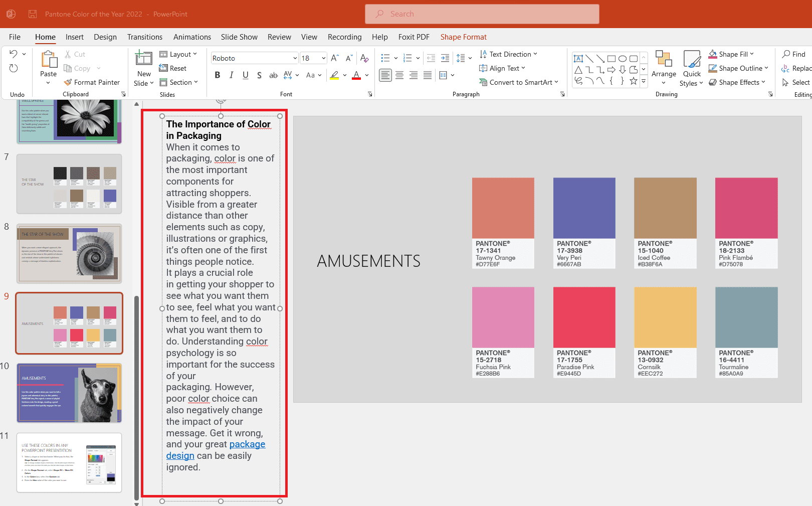Click the Redo icon
Screen dimensions: 812x506
pyautogui.click(x=14, y=68)
